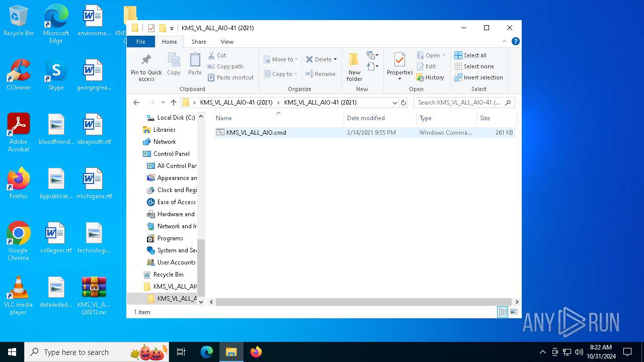The width and height of the screenshot is (644, 362).
Task: Open the Move to dropdown
Action: (x=281, y=59)
